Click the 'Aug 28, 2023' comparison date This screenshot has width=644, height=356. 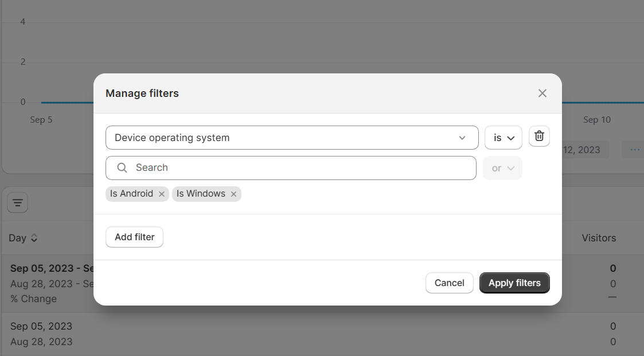point(41,342)
